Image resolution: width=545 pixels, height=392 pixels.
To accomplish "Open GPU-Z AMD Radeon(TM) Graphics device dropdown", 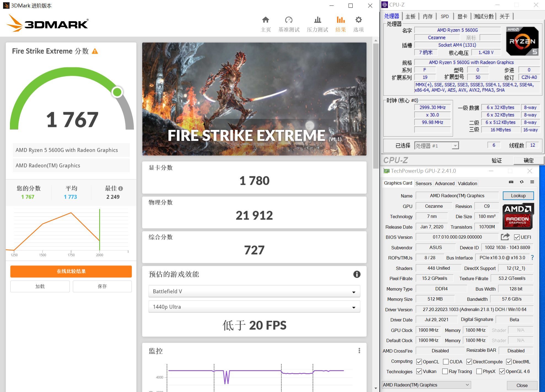I will tap(426, 385).
